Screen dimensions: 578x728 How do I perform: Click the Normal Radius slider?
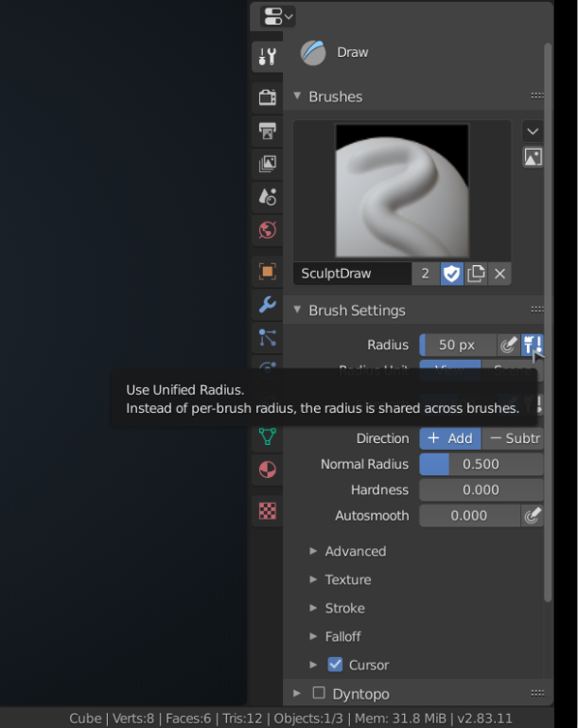click(x=482, y=464)
